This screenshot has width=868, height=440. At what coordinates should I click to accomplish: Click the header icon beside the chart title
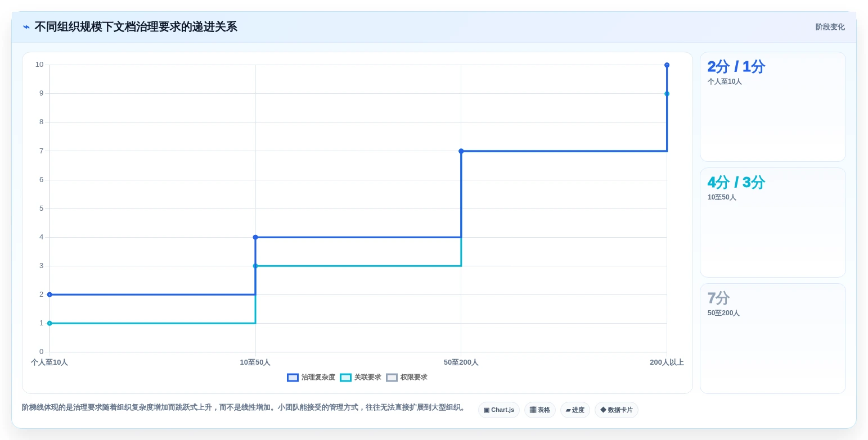(26, 27)
